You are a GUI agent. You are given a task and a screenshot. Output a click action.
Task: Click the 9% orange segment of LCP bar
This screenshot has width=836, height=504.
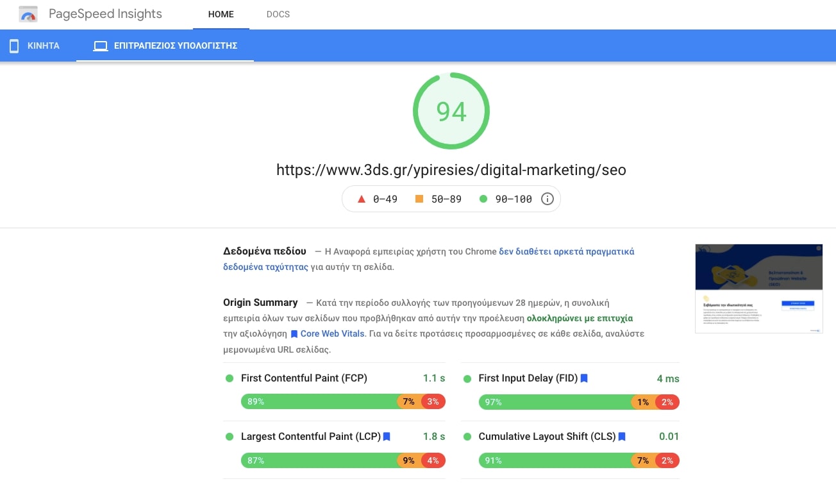pos(409,460)
